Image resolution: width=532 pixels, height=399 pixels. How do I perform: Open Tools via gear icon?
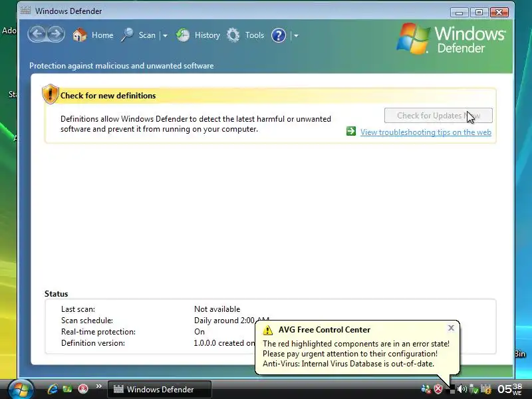click(233, 35)
